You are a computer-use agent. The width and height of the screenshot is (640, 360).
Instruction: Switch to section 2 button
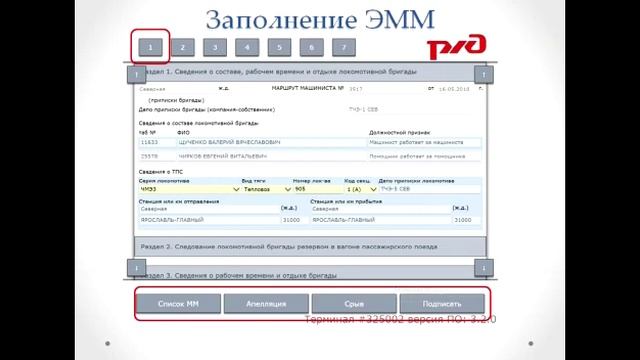click(182, 47)
